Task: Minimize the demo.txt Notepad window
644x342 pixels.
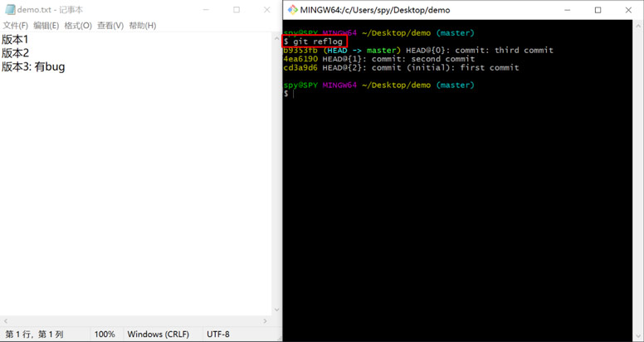Action: (206, 10)
